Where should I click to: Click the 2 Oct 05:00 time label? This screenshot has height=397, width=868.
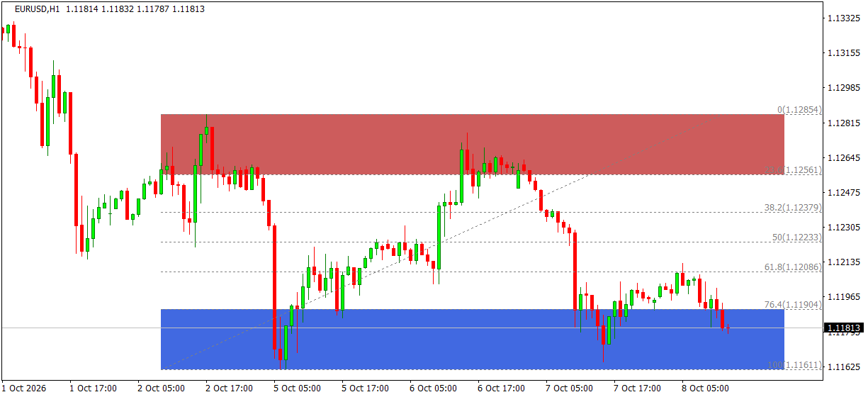pyautogui.click(x=162, y=388)
